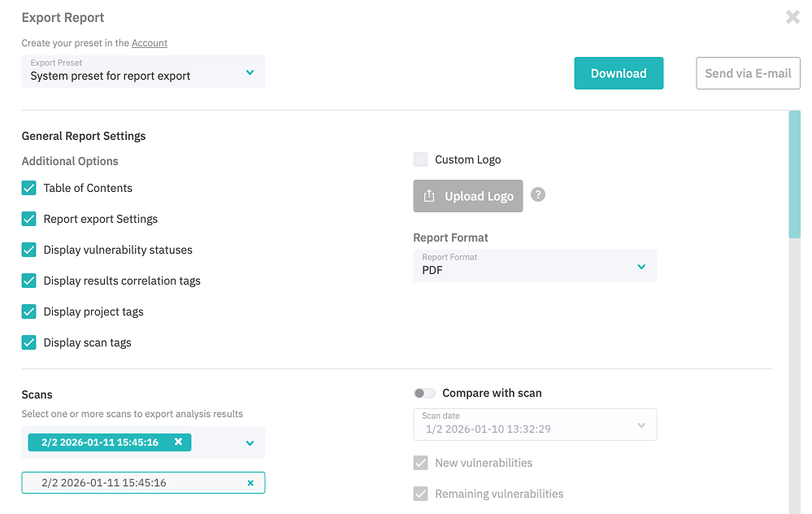Follow the Account link
Viewport: 812px width, 514px height.
pyautogui.click(x=149, y=43)
